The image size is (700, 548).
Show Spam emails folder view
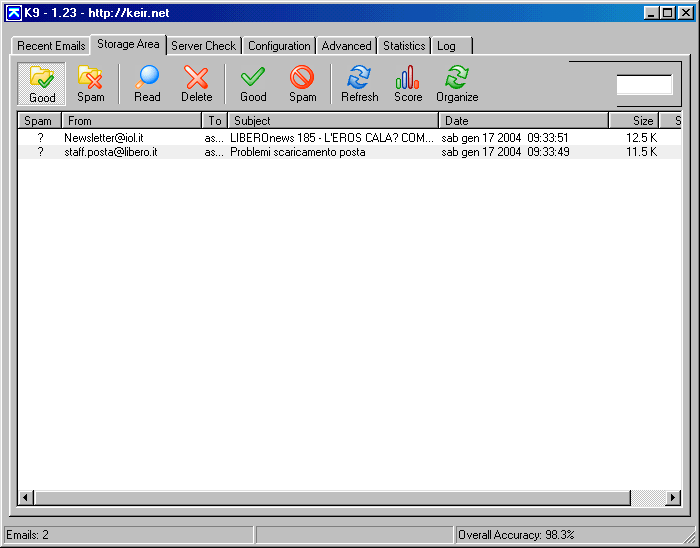click(x=91, y=84)
